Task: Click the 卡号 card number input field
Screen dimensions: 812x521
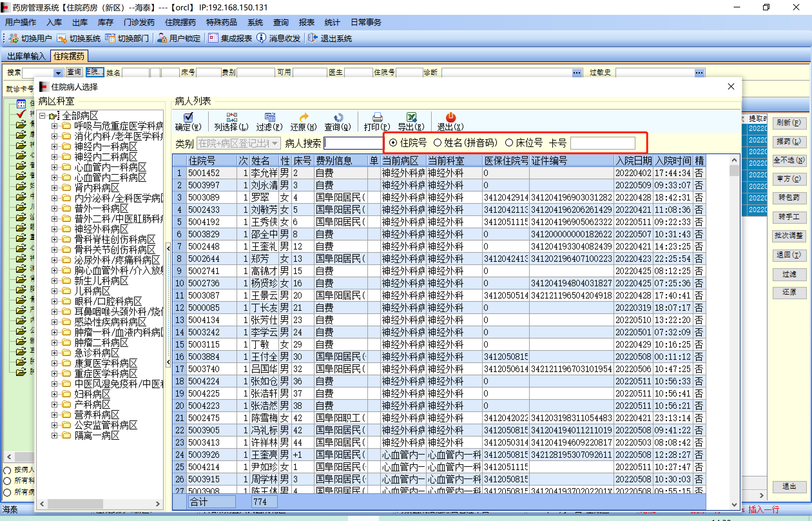Action: pos(603,143)
